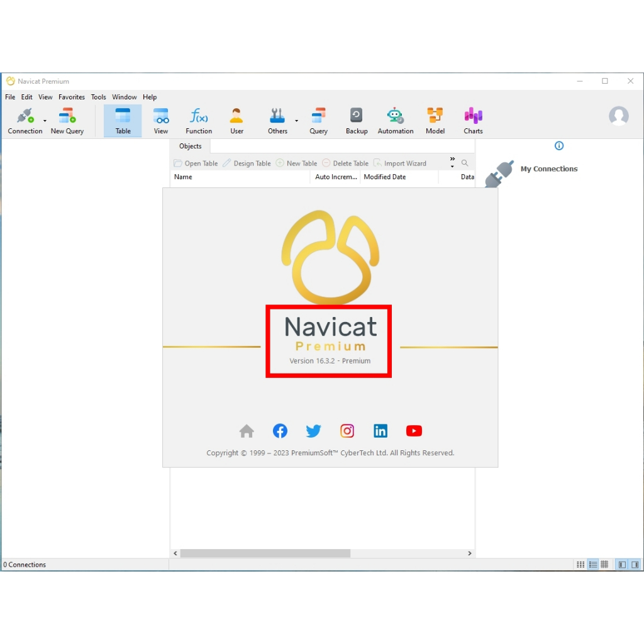
Task: Open the Instagram icon in About dialog
Action: coord(347,431)
